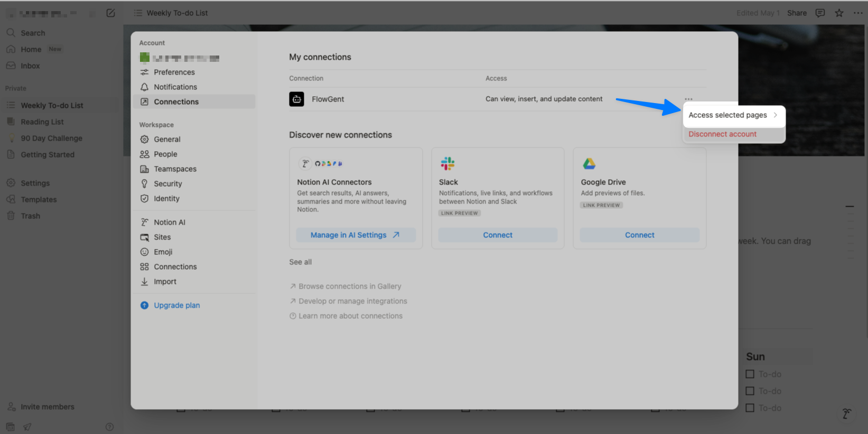
Task: Open the Getting Started page
Action: 48,154
